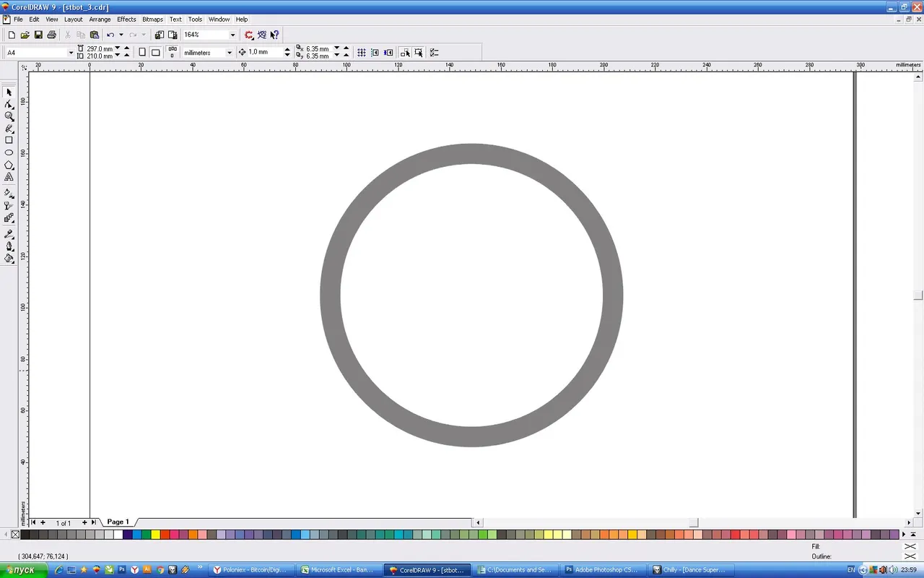Select the Eyedropper tool

(9, 234)
